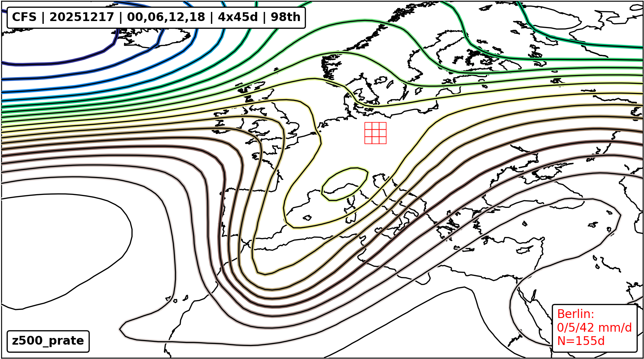Click the CFS title label box
Image resolution: width=644 pixels, height=359 pixels.
[156, 17]
